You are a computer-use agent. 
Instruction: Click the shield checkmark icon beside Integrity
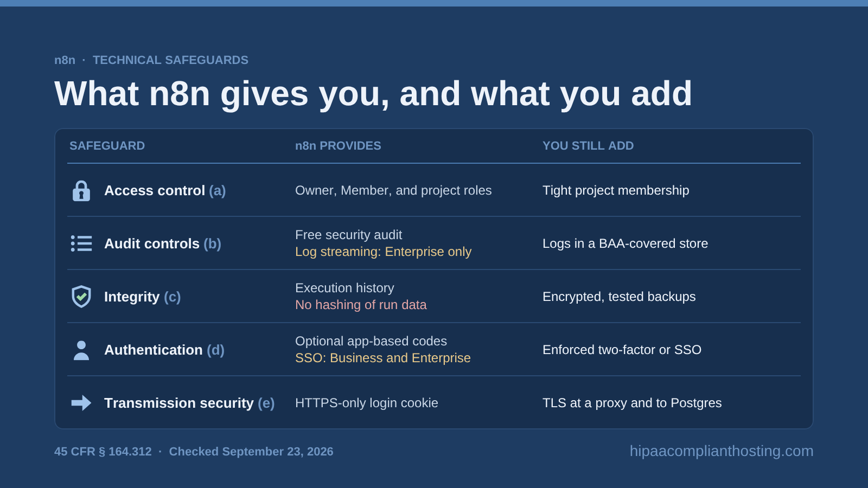81,297
